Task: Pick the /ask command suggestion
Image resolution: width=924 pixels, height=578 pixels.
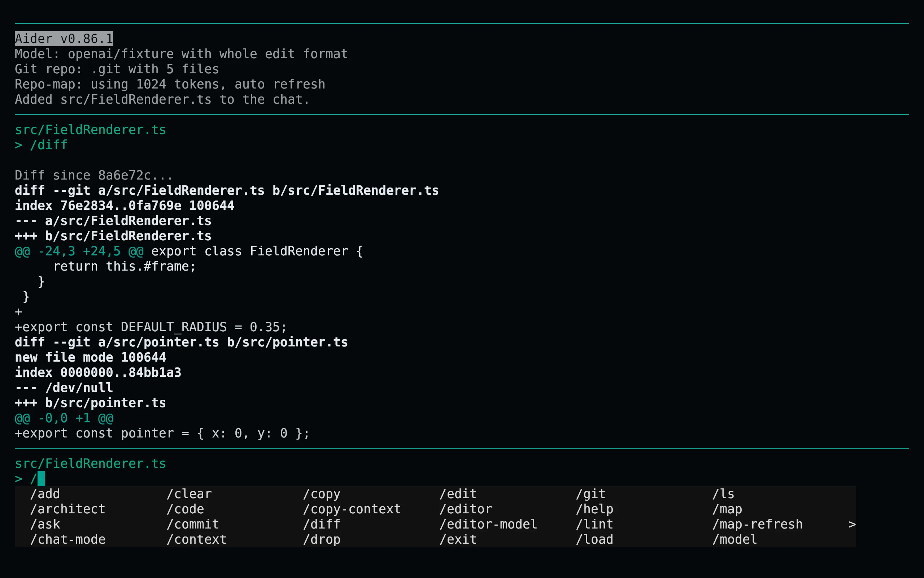Action: pos(45,525)
